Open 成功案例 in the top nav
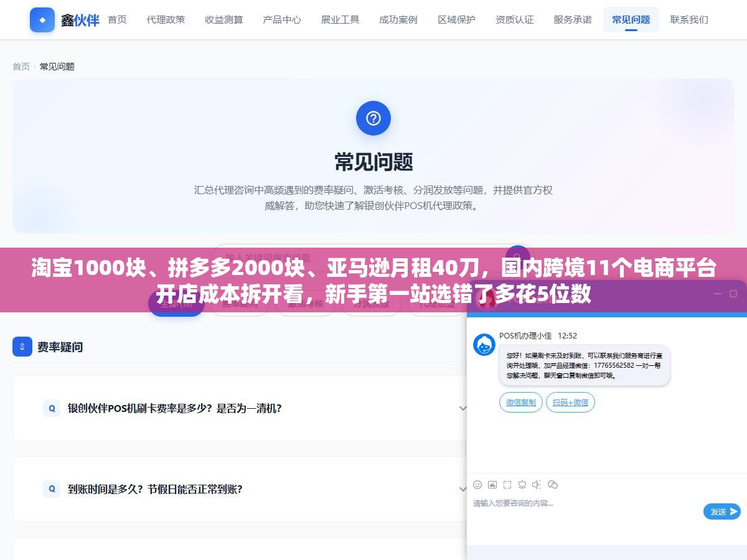This screenshot has width=747, height=560. pos(398,20)
